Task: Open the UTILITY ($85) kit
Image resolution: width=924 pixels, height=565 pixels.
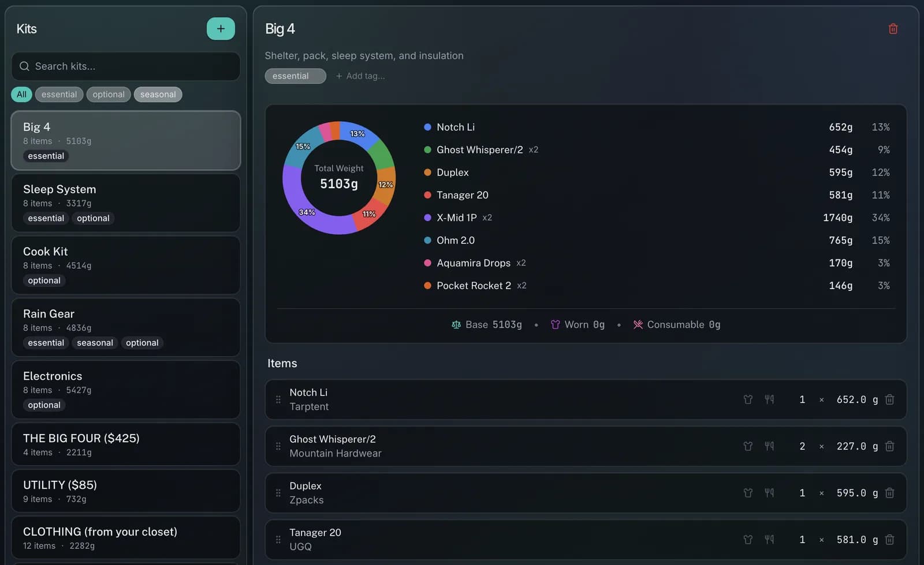Action: point(126,491)
